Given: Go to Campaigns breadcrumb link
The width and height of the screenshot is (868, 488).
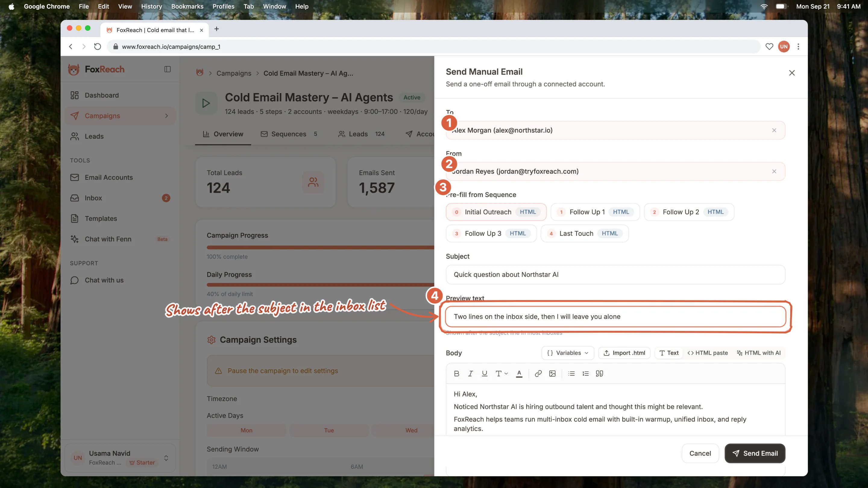Looking at the screenshot, I should click(x=234, y=73).
